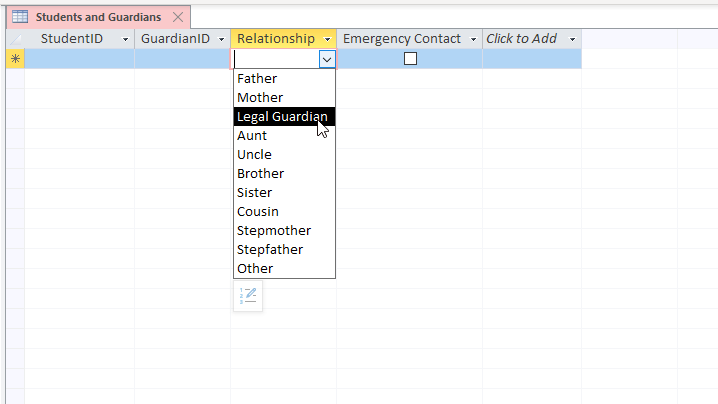Viewport: 718px width, 404px height.
Task: Choose Other from the Relationship list
Action: [284, 268]
